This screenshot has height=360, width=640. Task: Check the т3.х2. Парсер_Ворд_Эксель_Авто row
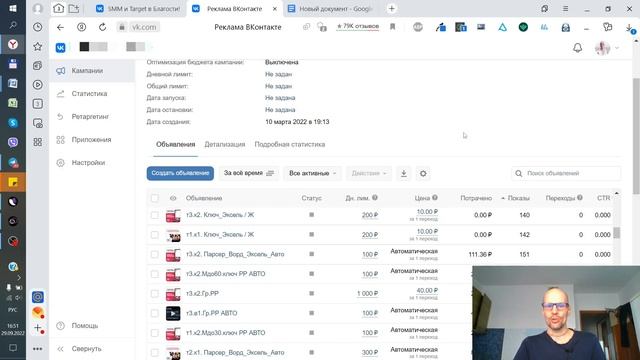point(155,254)
